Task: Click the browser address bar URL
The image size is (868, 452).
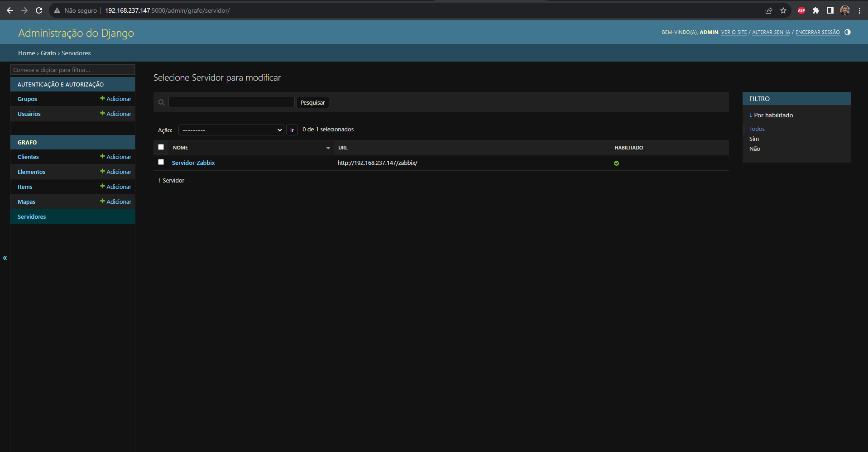Action: tap(168, 10)
